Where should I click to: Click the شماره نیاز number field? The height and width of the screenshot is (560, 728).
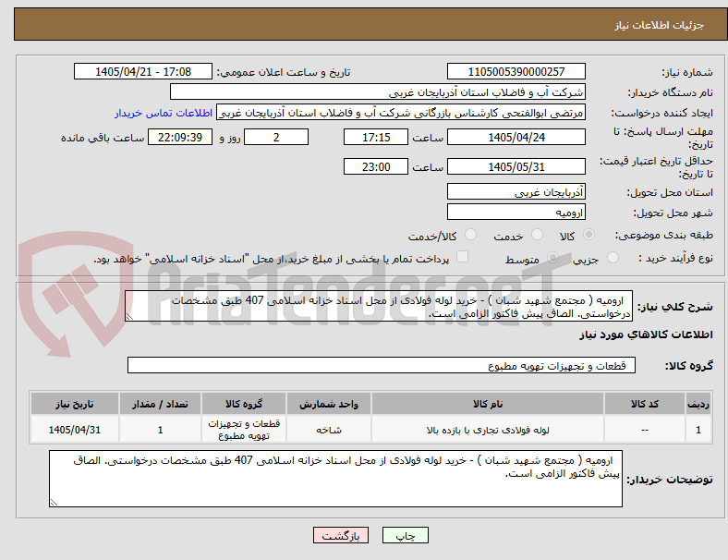(x=516, y=71)
